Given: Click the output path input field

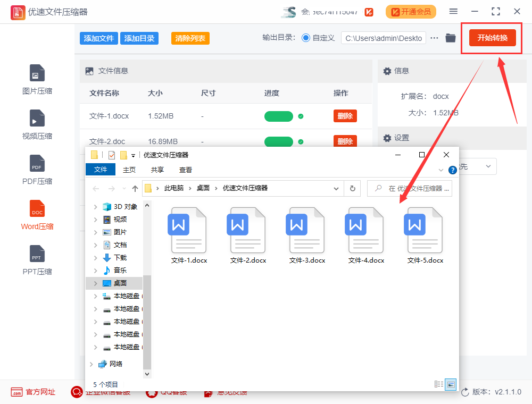Looking at the screenshot, I should 384,38.
